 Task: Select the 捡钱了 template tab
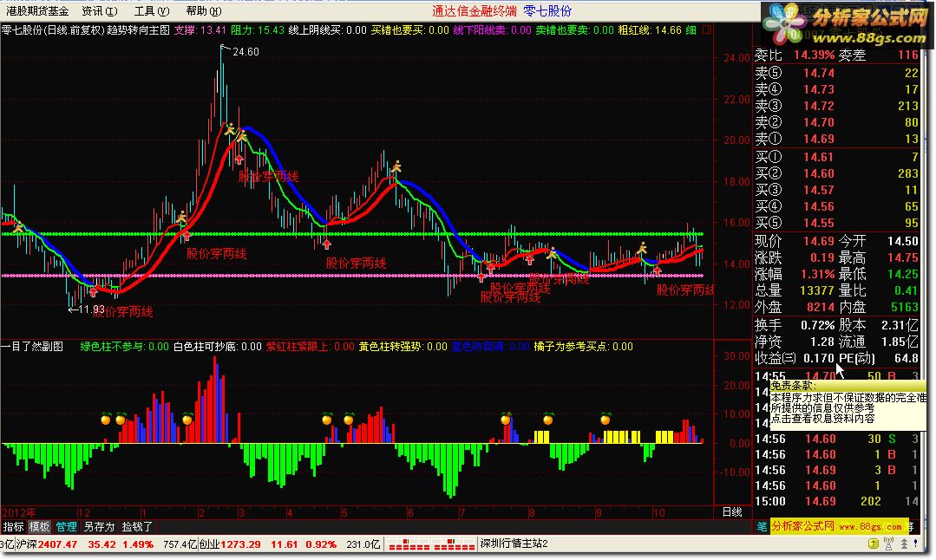tap(137, 526)
